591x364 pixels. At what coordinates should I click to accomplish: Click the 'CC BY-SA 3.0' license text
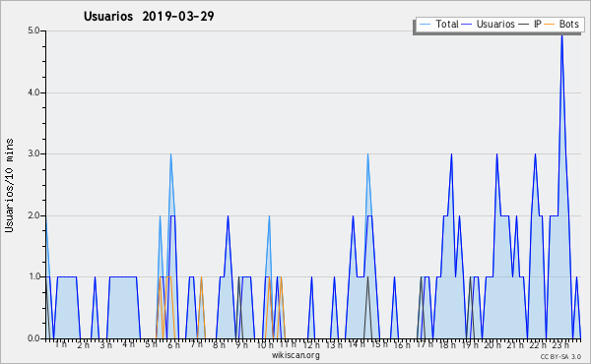click(x=560, y=356)
